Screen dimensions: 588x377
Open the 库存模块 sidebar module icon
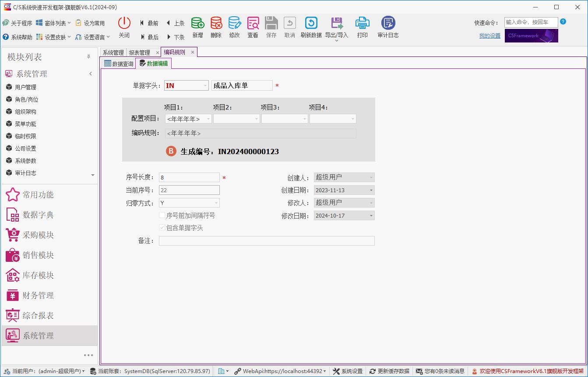point(12,275)
